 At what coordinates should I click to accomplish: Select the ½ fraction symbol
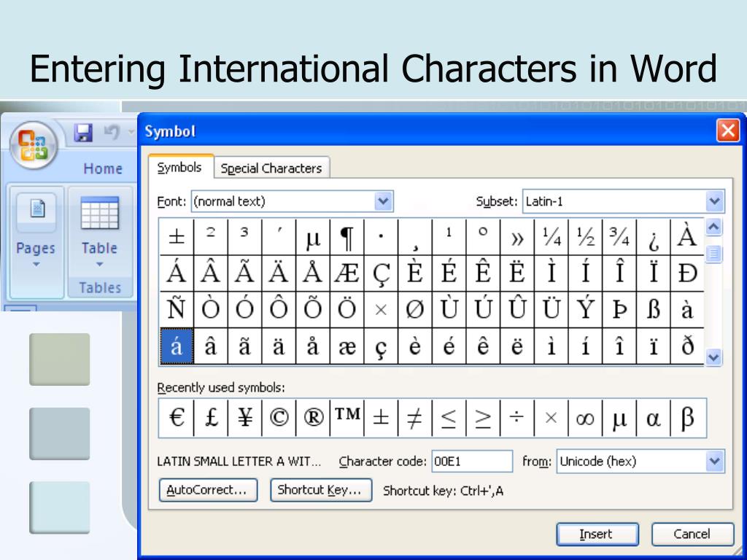[x=585, y=237]
